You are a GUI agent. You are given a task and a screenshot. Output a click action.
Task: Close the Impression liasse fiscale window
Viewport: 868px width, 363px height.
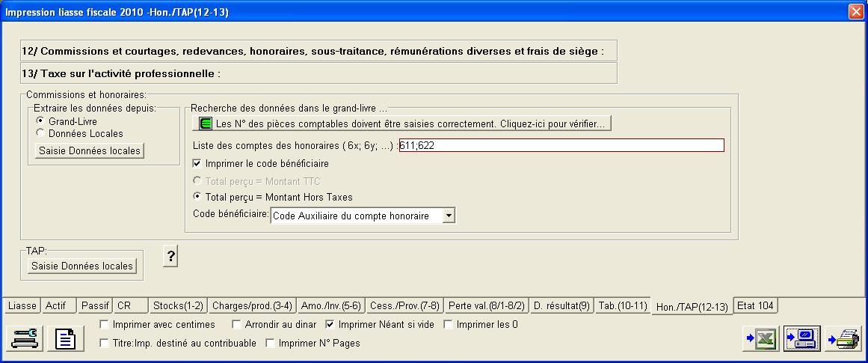855,11
